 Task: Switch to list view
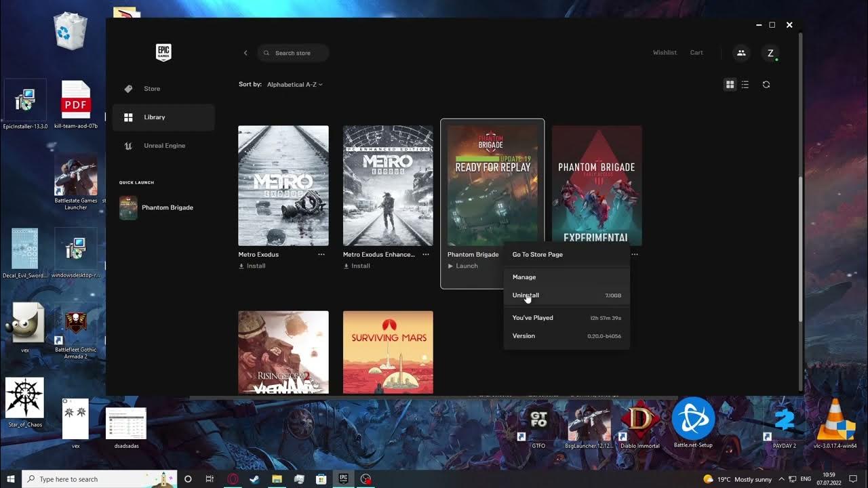click(x=745, y=85)
